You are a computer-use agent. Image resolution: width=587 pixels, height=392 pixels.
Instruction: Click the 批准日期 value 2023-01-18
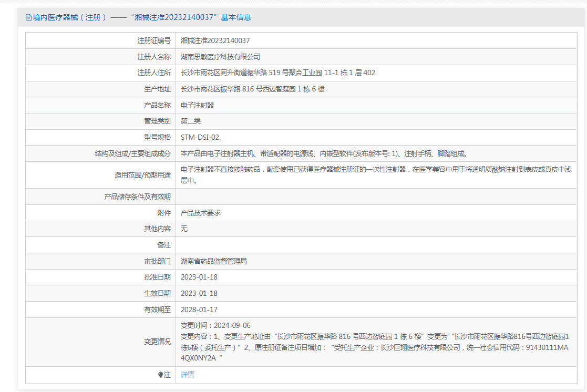[199, 277]
